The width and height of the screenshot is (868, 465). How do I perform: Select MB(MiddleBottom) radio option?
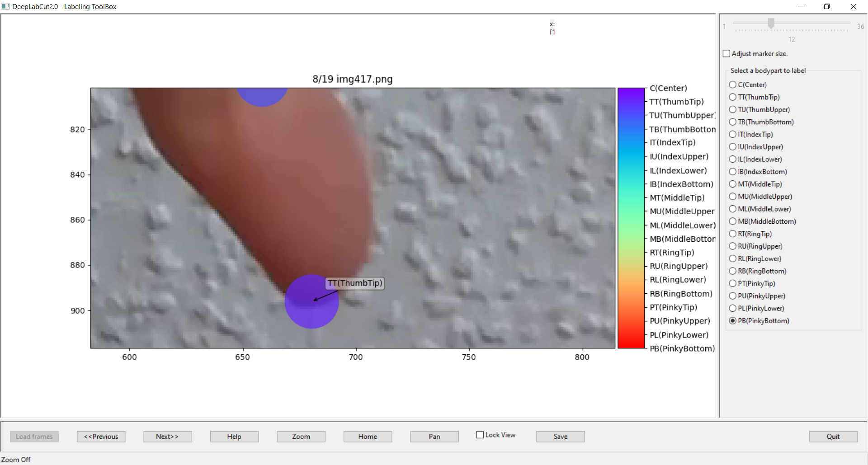pyautogui.click(x=733, y=221)
